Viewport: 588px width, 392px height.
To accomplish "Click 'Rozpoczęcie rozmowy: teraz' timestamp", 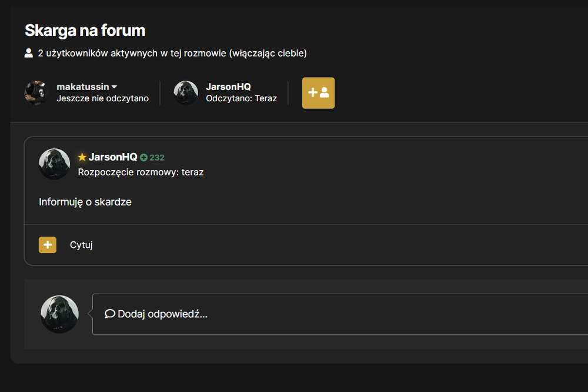I will click(141, 172).
